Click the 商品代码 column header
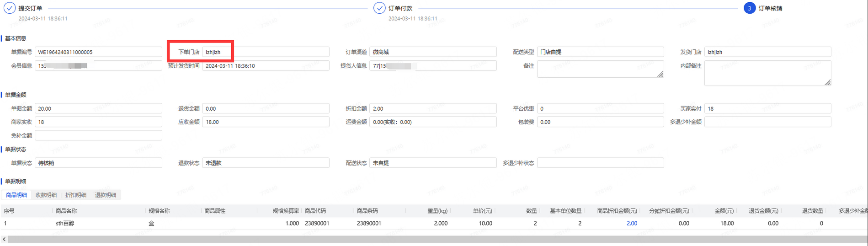 (315, 211)
